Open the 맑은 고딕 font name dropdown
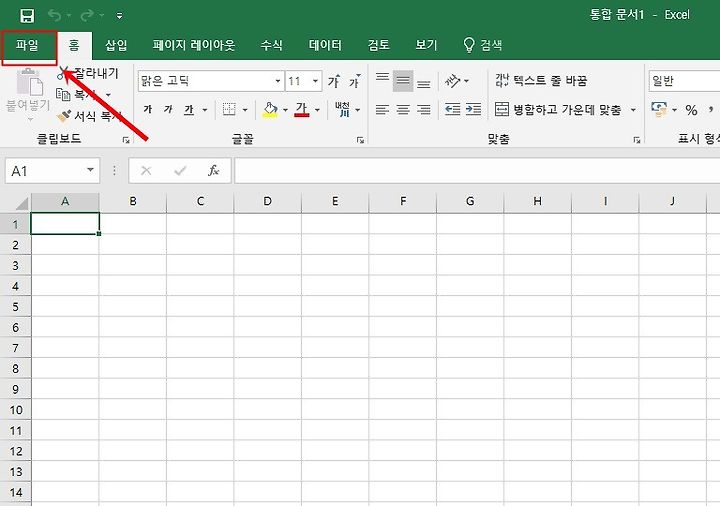 (278, 81)
